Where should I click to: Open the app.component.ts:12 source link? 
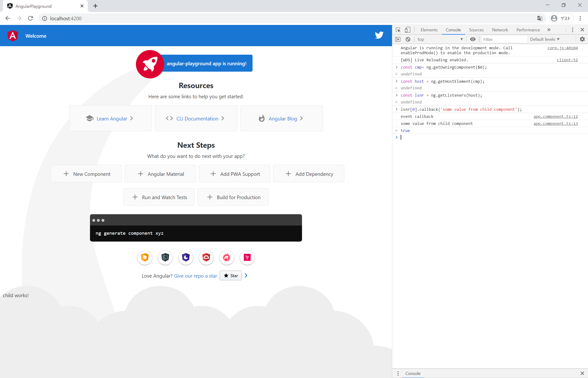pos(556,116)
